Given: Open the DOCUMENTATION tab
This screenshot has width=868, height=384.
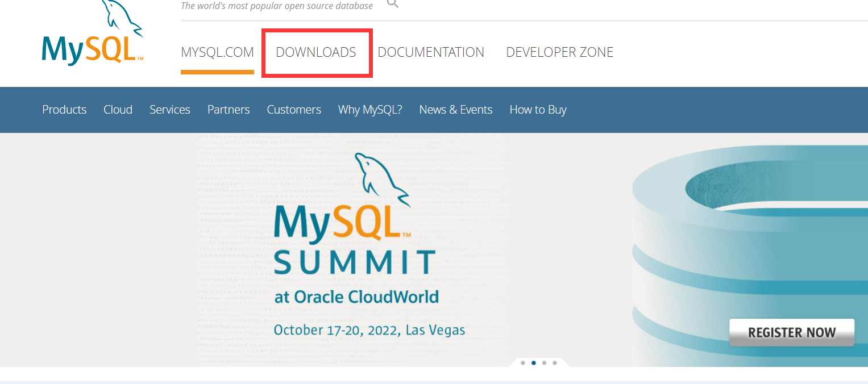Looking at the screenshot, I should (431, 52).
